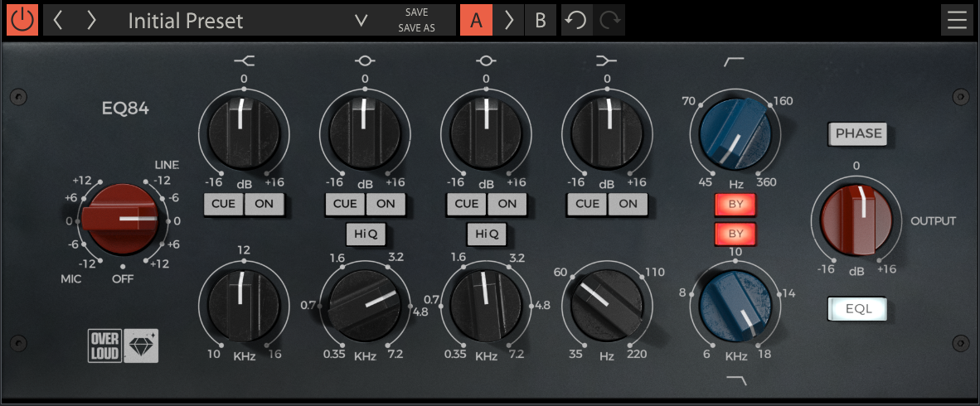980x406 pixels.
Task: Click the undo arrow icon
Action: (576, 21)
